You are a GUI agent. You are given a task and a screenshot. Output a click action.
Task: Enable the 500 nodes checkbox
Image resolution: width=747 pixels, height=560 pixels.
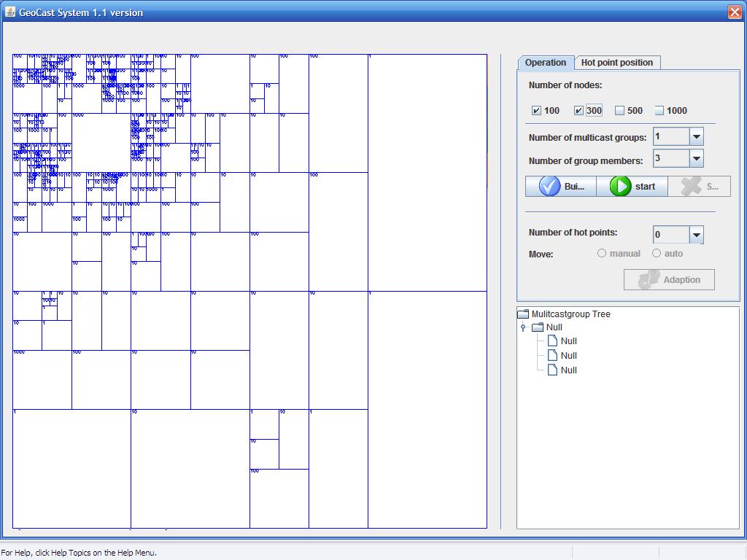[620, 111]
